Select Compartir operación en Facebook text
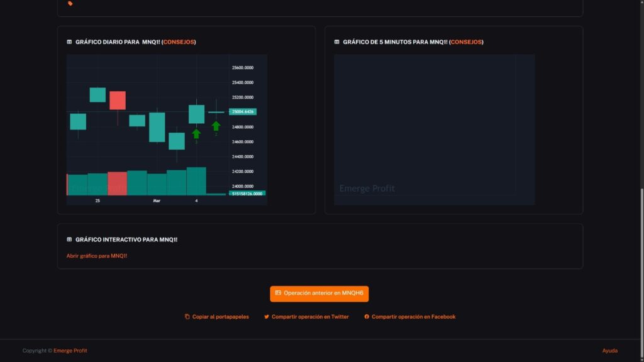 pos(413,317)
